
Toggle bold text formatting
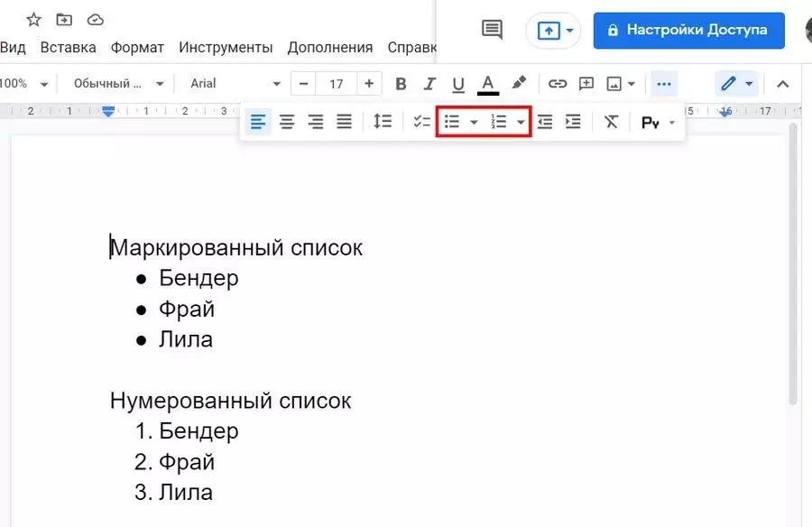[x=401, y=83]
